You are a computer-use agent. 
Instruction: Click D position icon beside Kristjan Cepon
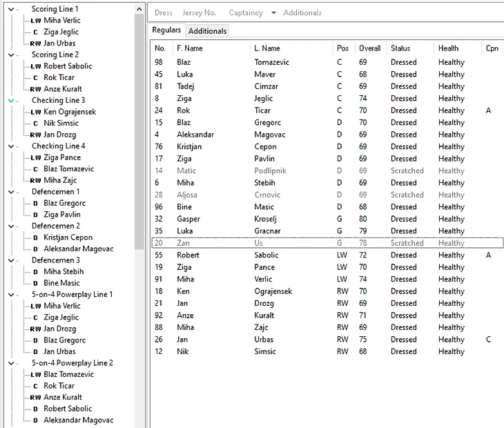[x=36, y=237]
